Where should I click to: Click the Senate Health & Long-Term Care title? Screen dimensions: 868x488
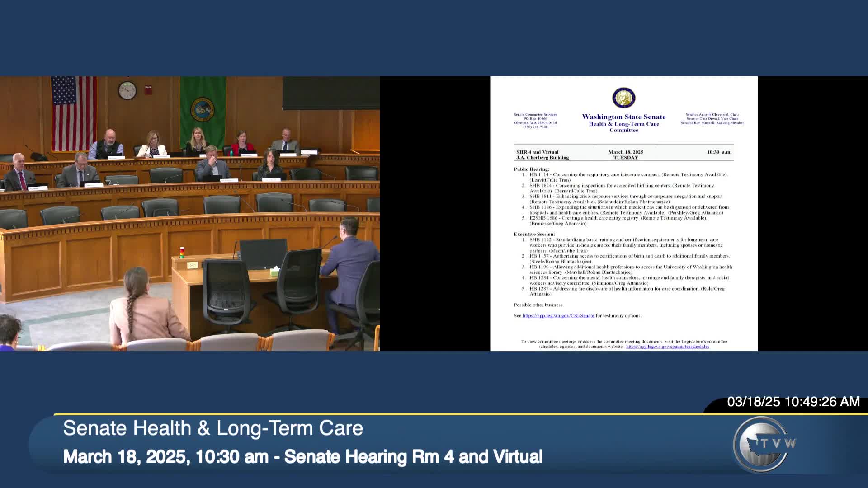(x=213, y=428)
